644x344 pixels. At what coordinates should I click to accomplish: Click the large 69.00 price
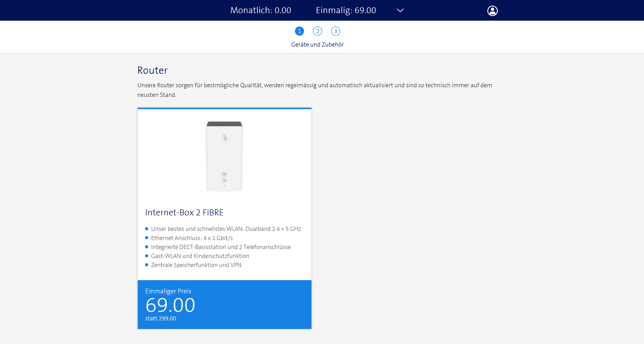point(170,305)
